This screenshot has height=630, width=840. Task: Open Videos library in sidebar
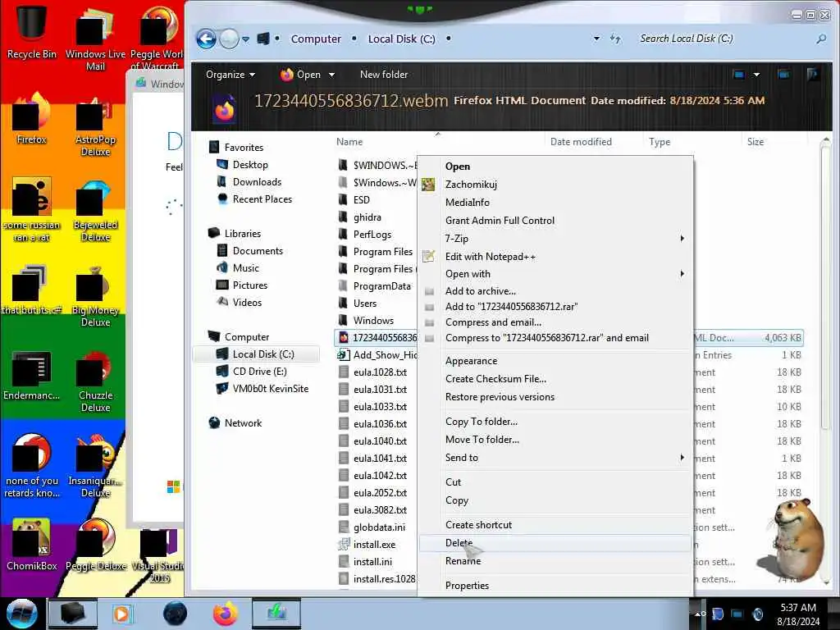248,302
